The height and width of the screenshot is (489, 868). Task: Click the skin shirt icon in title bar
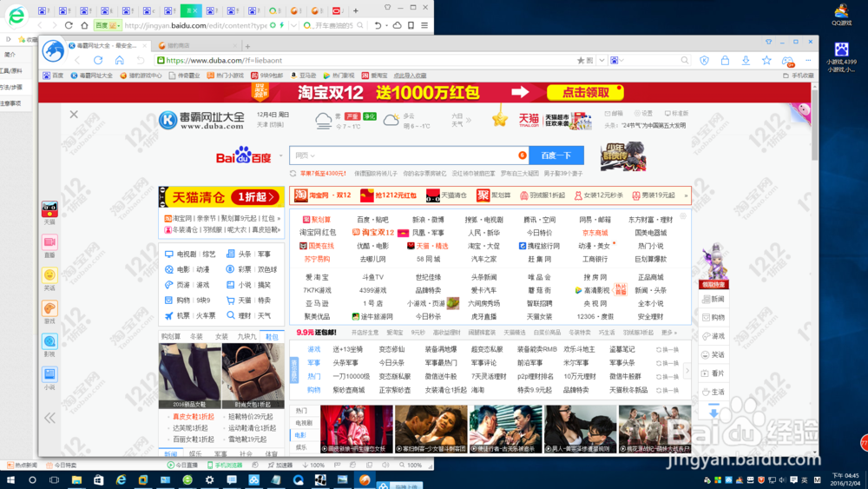point(768,42)
